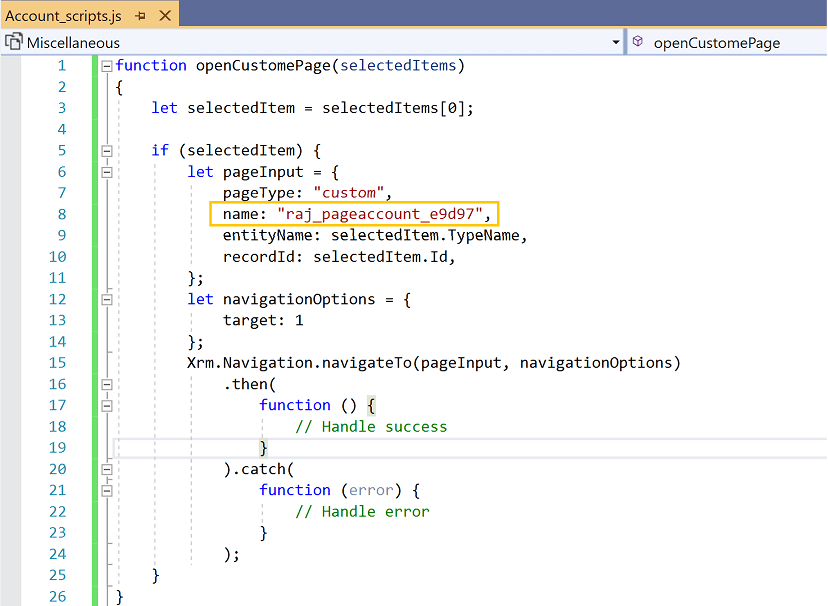Click pageType property name on line 7
The height and width of the screenshot is (606, 828).
pyautogui.click(x=258, y=193)
